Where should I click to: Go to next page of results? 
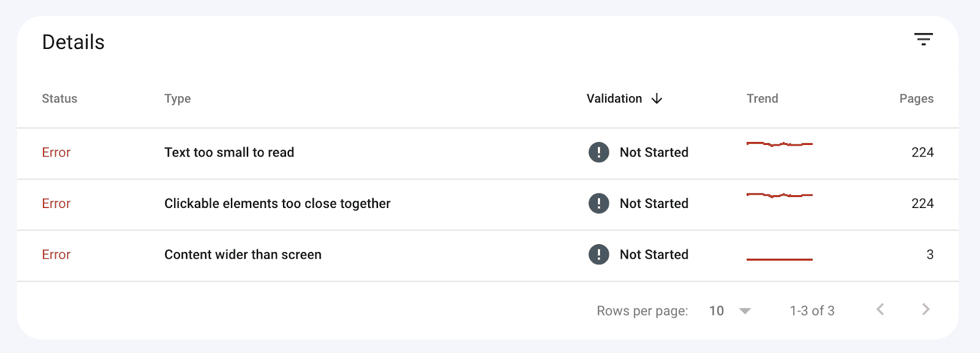925,310
